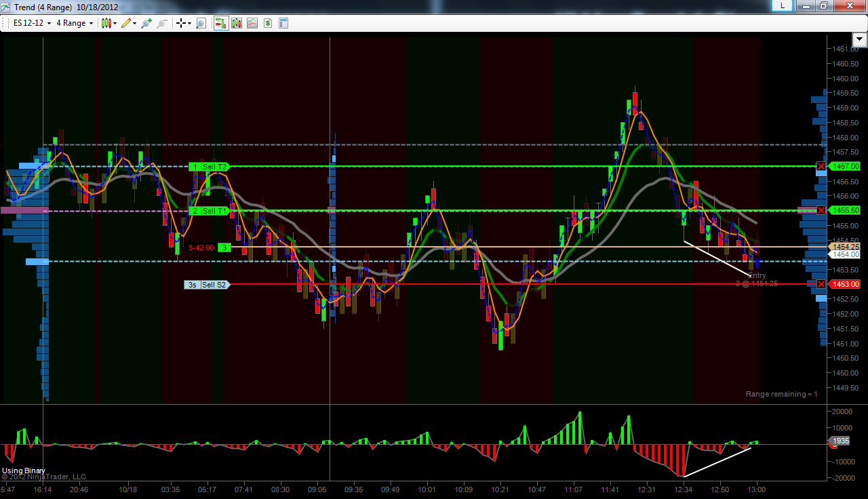Click the chart window icon in title bar
Image resolution: width=868 pixels, height=499 pixels.
[x=7, y=7]
